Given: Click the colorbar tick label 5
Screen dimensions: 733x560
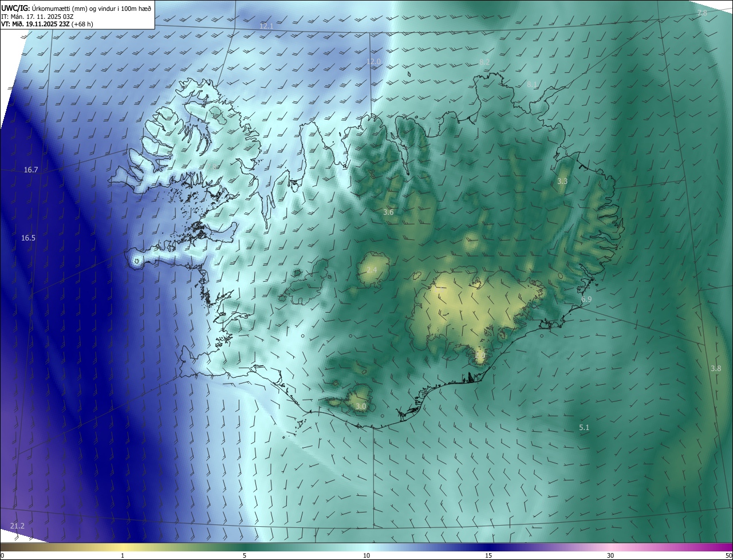Looking at the screenshot, I should point(245,556).
